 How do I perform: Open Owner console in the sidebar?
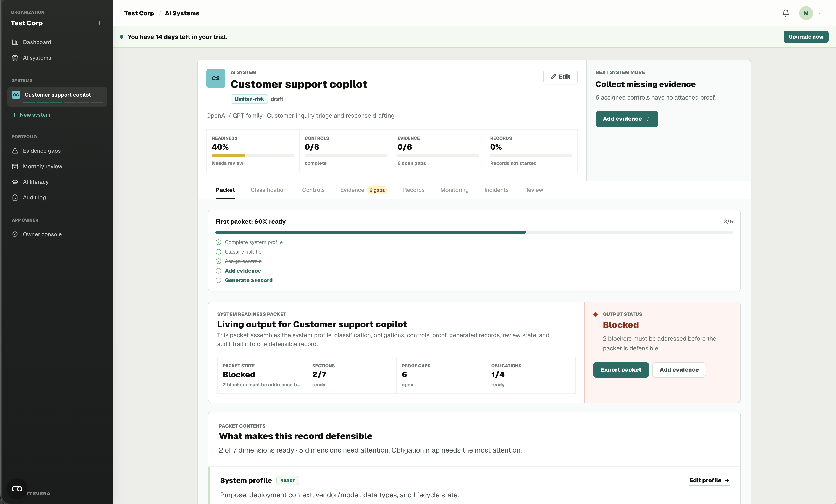57,234
